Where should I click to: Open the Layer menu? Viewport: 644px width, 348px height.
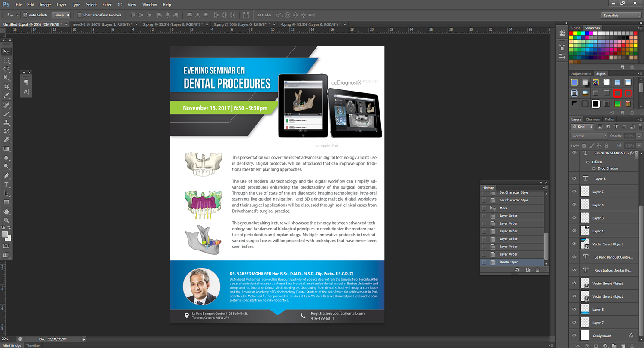[x=61, y=5]
